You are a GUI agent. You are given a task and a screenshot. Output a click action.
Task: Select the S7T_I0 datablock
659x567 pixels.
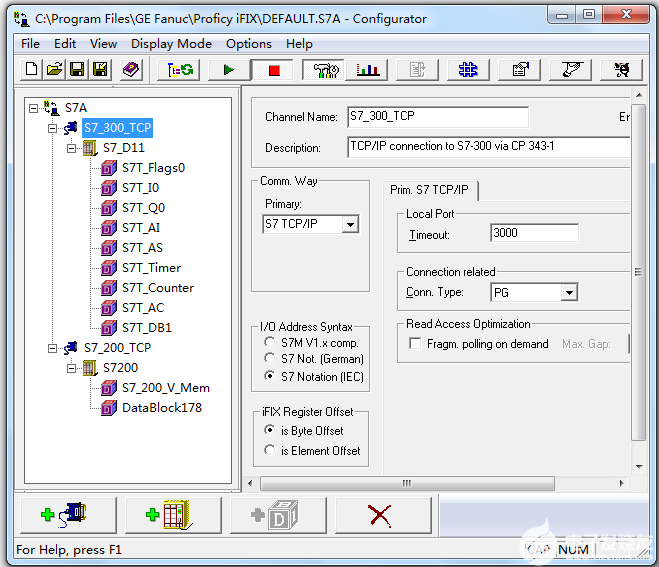click(x=140, y=188)
